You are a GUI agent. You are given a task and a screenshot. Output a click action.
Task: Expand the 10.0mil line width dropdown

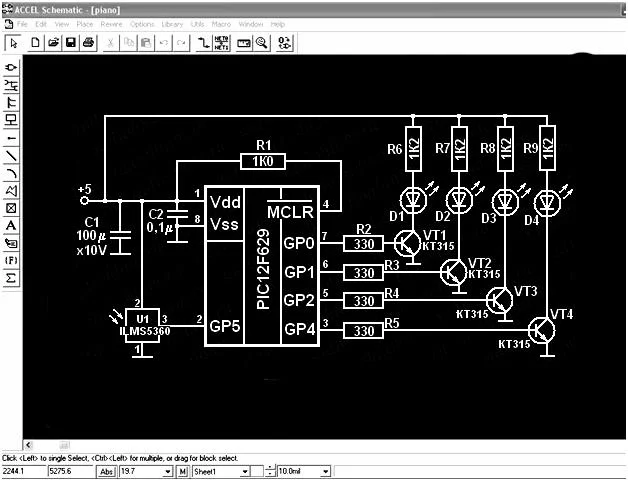(326, 472)
